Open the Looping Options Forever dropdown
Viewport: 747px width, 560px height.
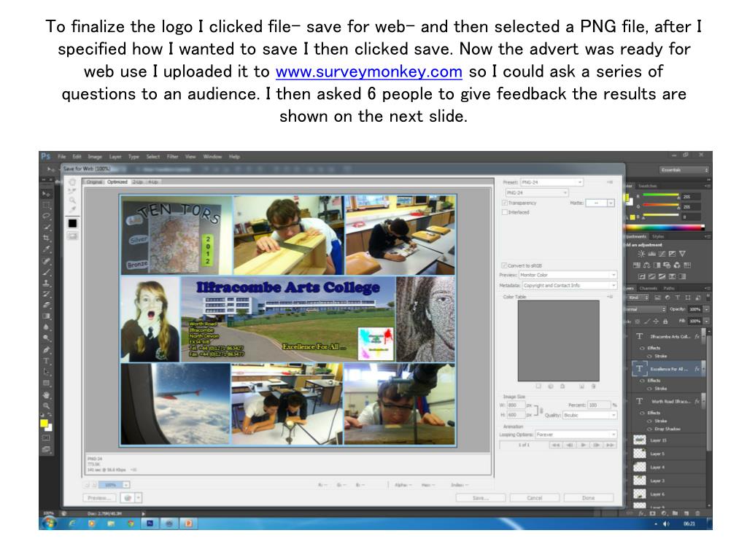coord(576,435)
